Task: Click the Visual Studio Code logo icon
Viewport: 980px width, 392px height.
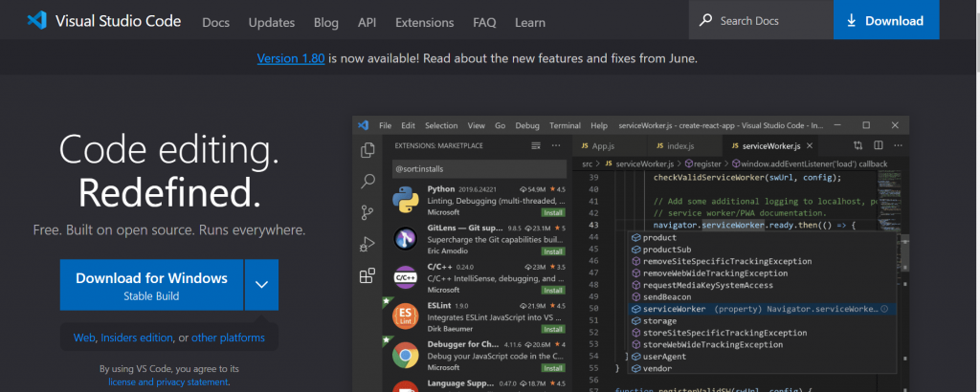Action: pyautogui.click(x=37, y=20)
